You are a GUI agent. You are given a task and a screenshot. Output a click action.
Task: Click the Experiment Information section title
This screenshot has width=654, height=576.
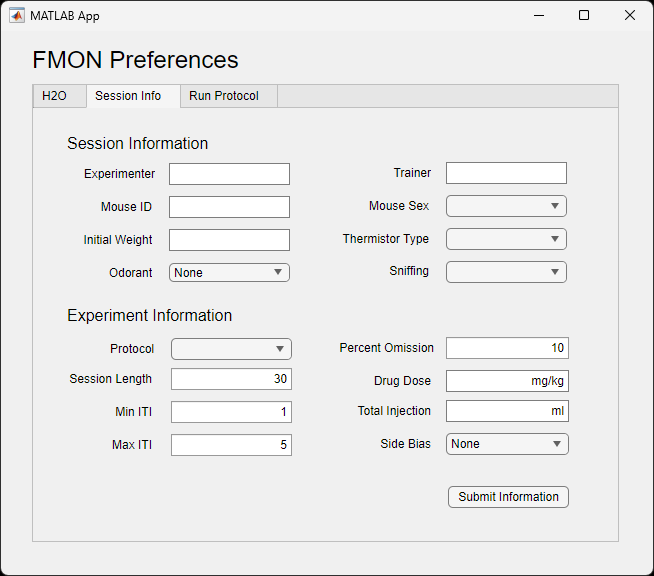[149, 315]
